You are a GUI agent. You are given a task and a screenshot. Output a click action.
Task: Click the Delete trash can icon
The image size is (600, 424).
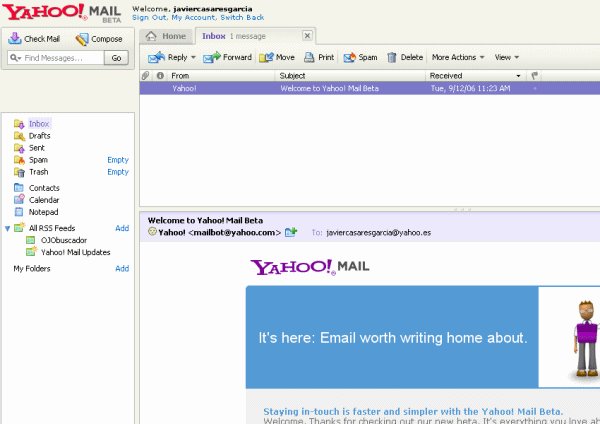click(x=391, y=57)
